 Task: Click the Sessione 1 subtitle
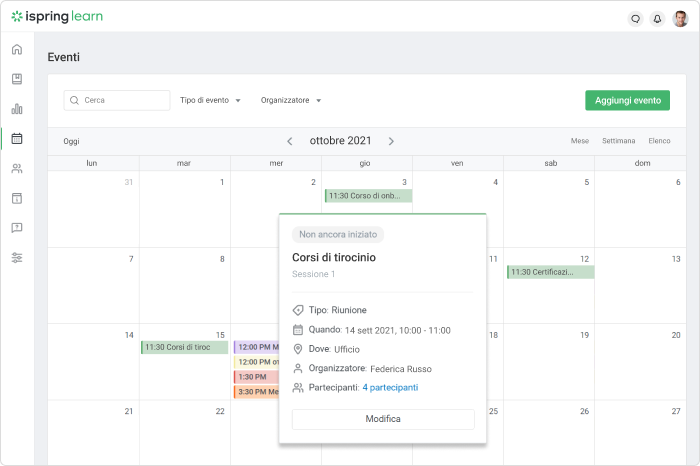pos(313,274)
